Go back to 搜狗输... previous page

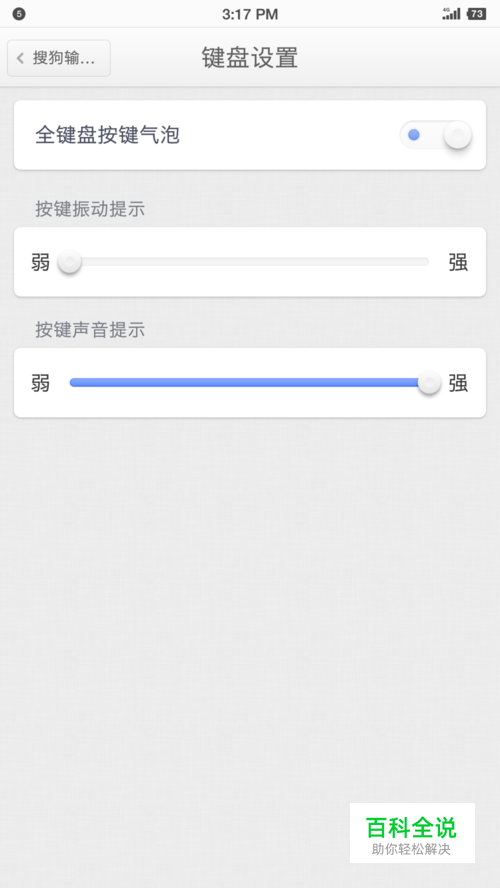[x=59, y=58]
